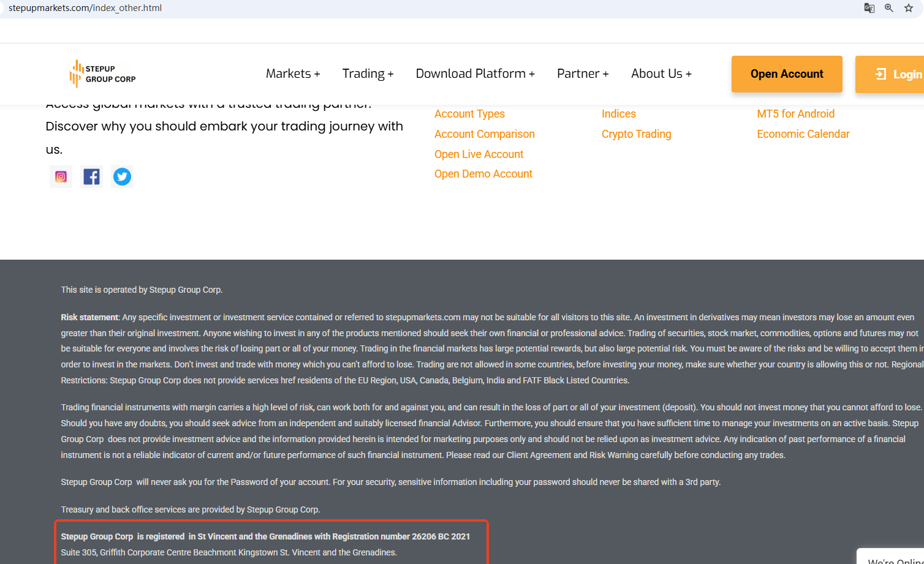Viewport: 924px width, 564px height.
Task: Open the Facebook social link icon
Action: (x=91, y=177)
